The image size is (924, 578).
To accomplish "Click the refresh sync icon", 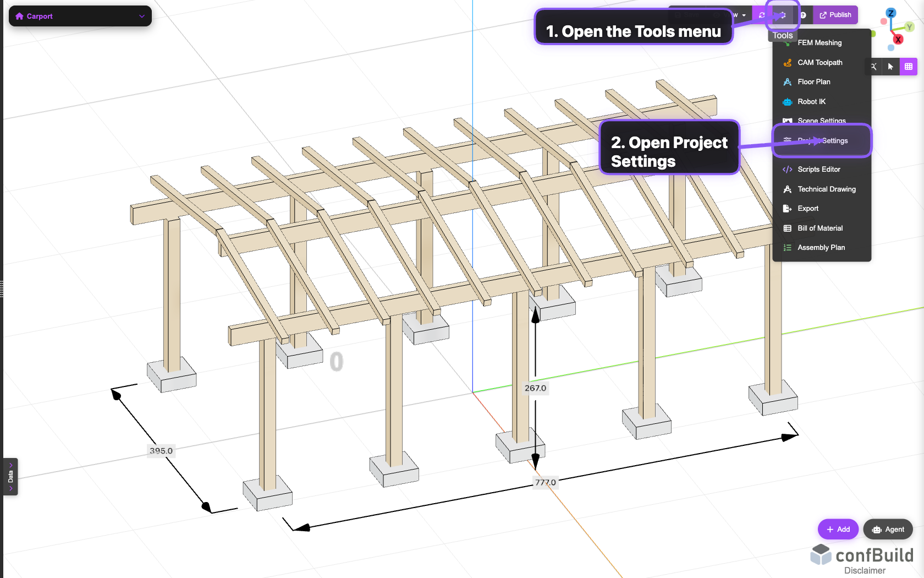I will tap(762, 15).
